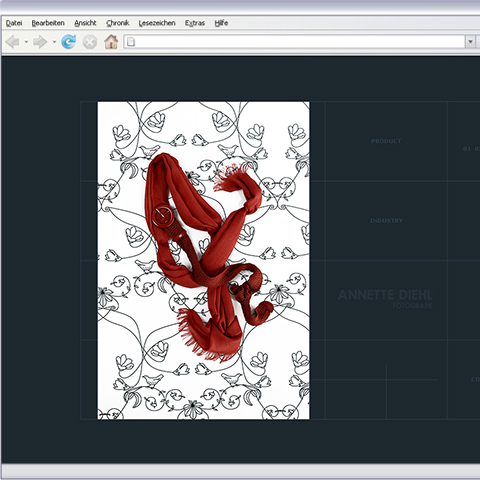This screenshot has width=480, height=480.
Task: Go back with the Back arrow
Action: point(13,42)
